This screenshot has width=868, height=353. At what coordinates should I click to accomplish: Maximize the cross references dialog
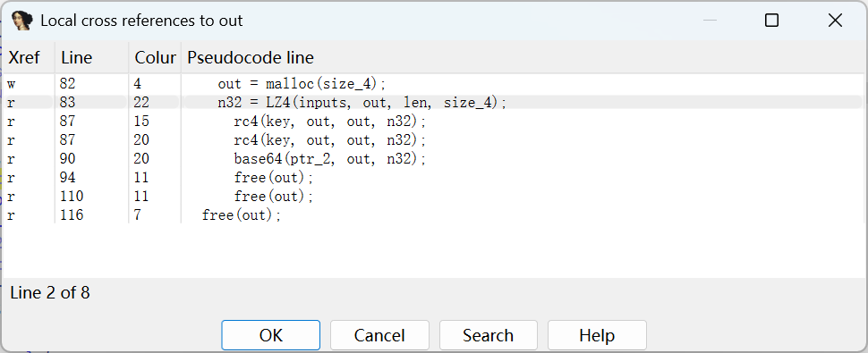[x=771, y=21]
